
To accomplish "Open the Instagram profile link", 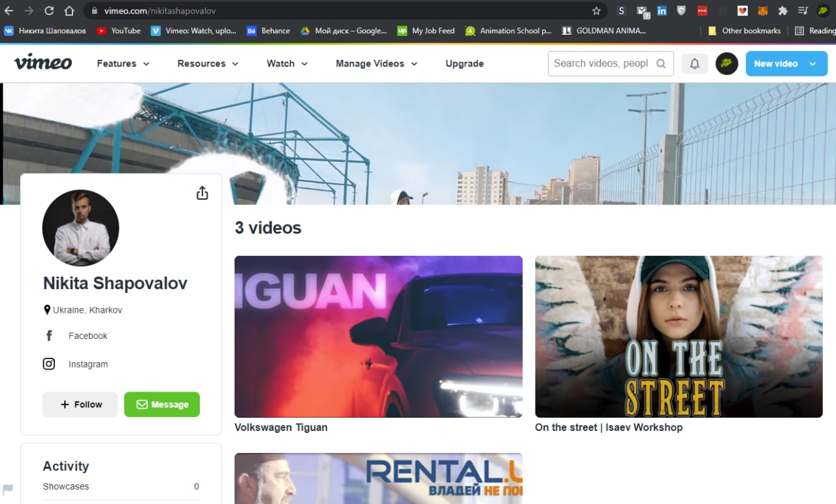I will pyautogui.click(x=88, y=364).
